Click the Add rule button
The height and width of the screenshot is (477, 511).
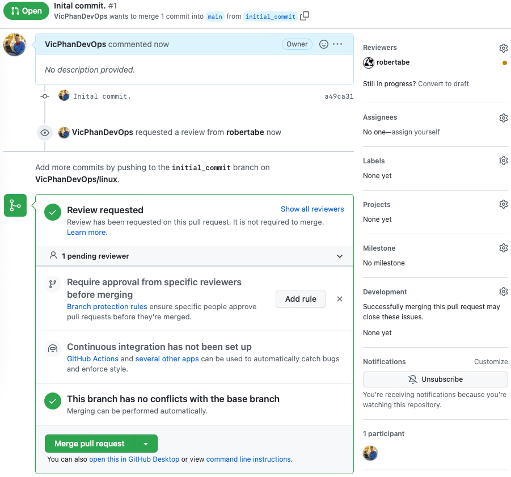click(300, 299)
